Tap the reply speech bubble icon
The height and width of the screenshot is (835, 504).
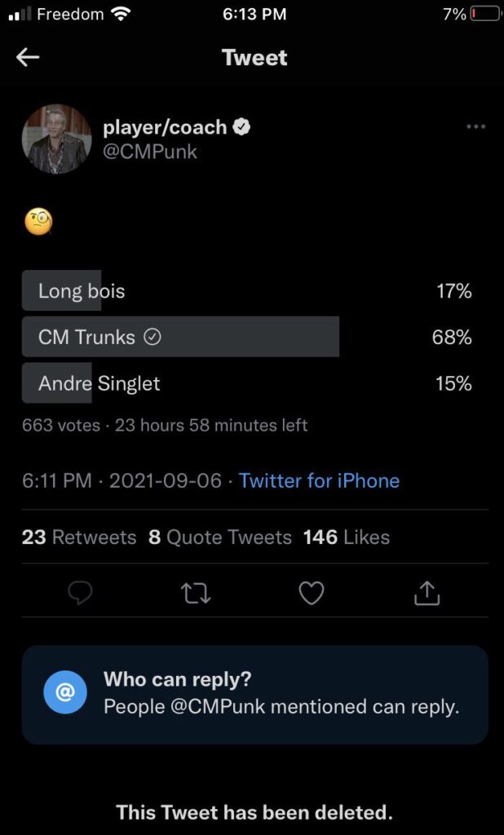tap(80, 594)
